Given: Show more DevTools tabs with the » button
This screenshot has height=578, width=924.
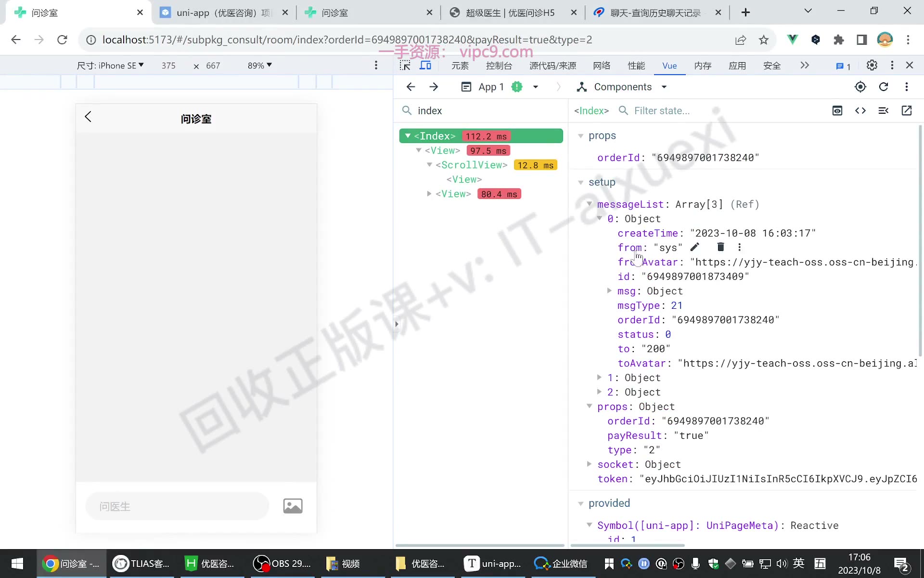Looking at the screenshot, I should tap(805, 65).
